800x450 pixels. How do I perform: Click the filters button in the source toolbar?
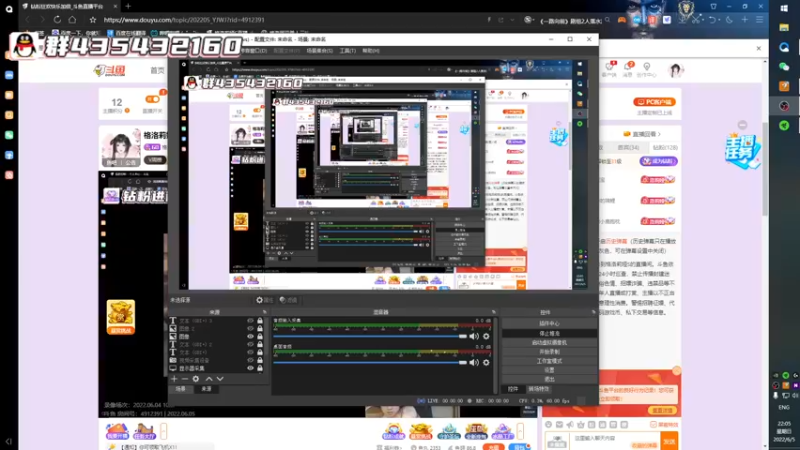[x=288, y=300]
